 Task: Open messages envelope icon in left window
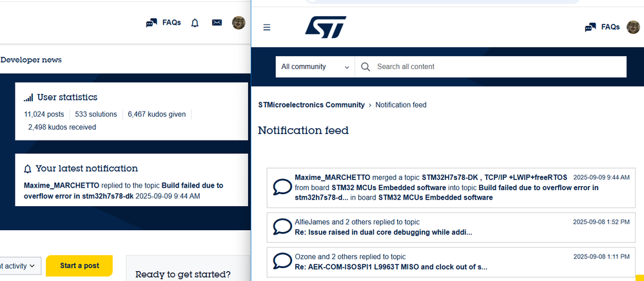[217, 23]
